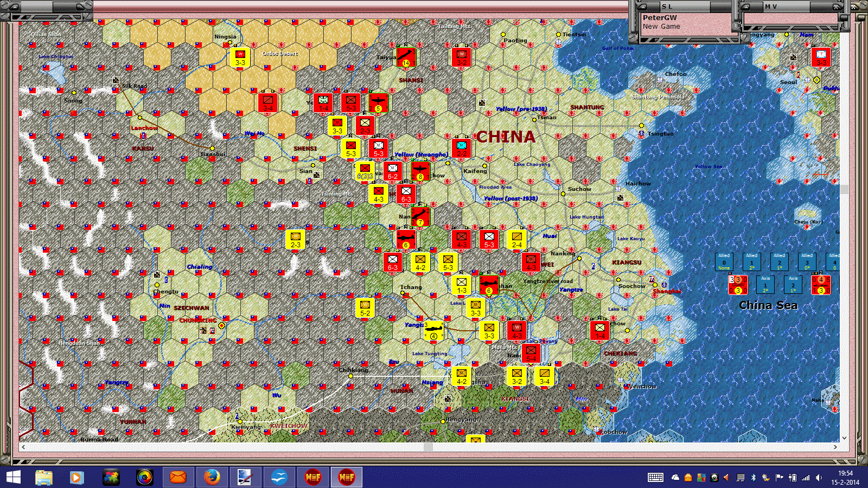The image size is (868, 488).
Task: Click the Allied 1 sea box
Action: (x=752, y=262)
